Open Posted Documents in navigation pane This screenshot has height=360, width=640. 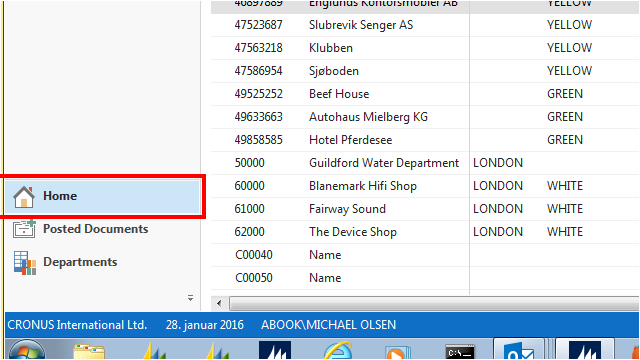coord(81,229)
